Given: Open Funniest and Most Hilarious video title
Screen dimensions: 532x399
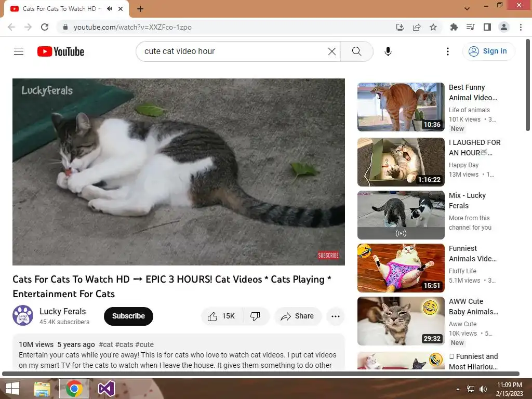Looking at the screenshot, I should coord(474,362).
